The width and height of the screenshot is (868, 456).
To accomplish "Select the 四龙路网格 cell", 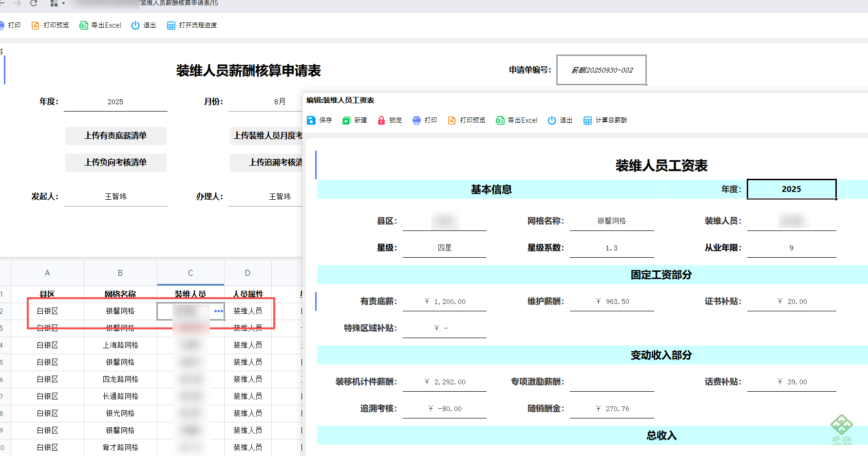I will pyautogui.click(x=120, y=379).
